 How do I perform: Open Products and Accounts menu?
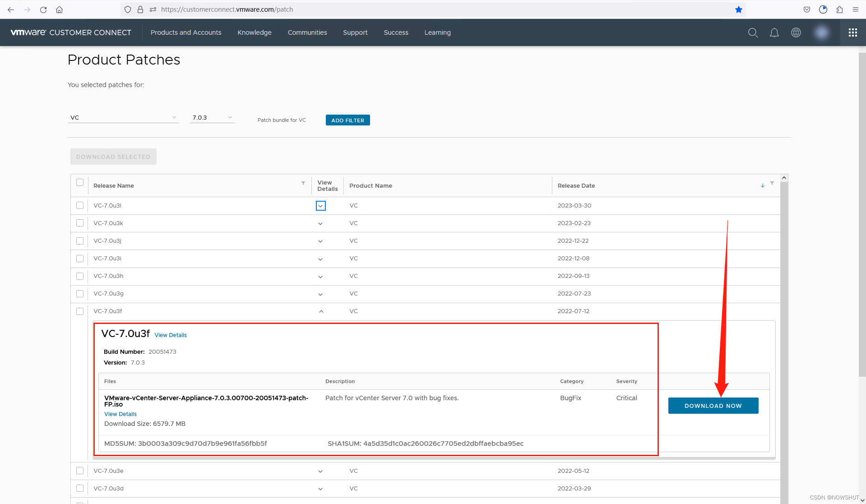tap(186, 32)
